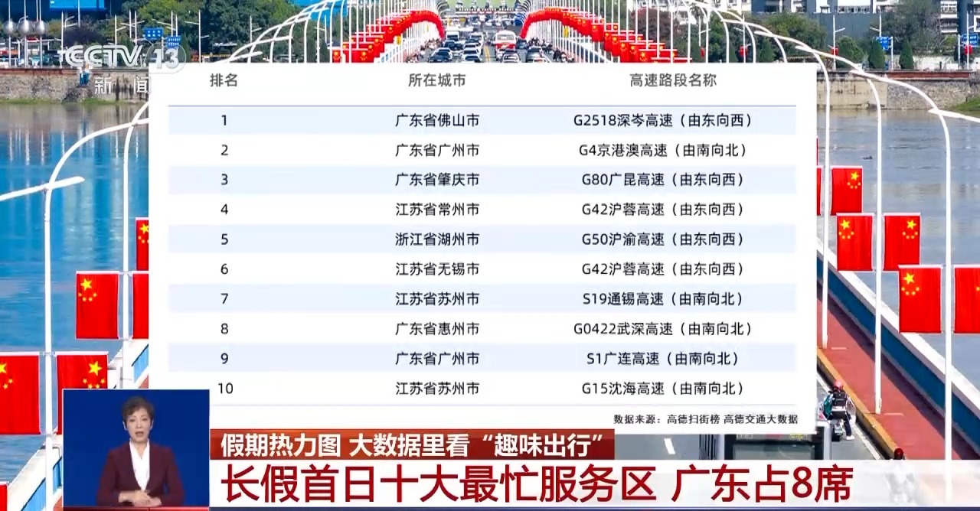Select rank number 10 in the table
Screen dimensions: 980x511
point(225,389)
